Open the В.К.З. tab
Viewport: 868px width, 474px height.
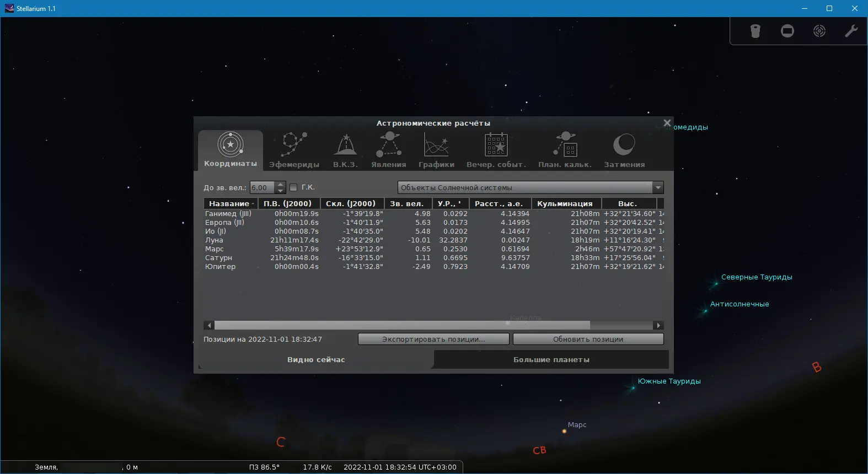click(346, 150)
